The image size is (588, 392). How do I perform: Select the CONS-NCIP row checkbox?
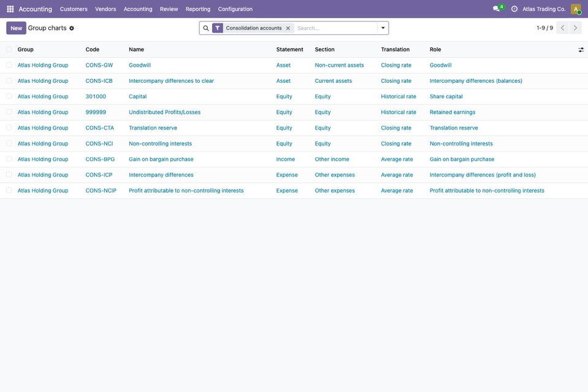[9, 191]
